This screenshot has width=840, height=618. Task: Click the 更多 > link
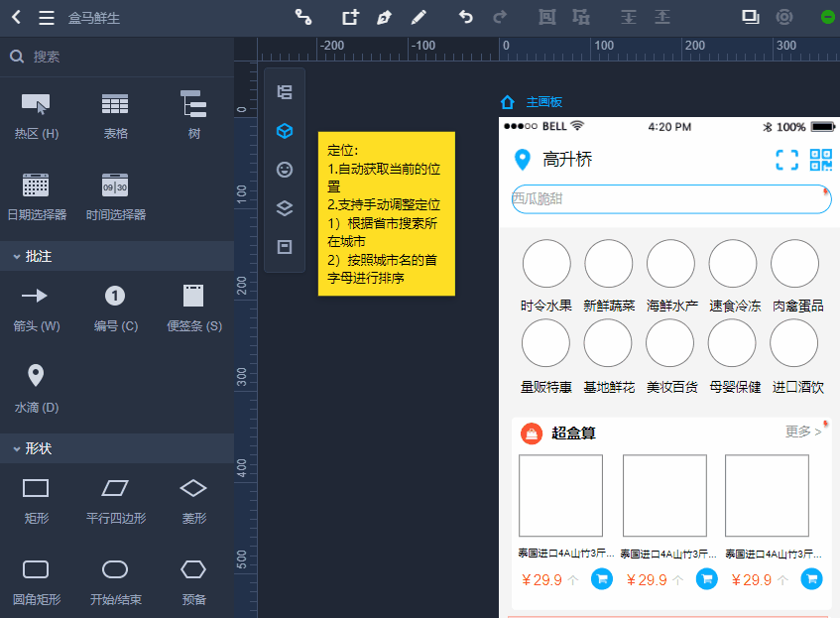coord(803,432)
